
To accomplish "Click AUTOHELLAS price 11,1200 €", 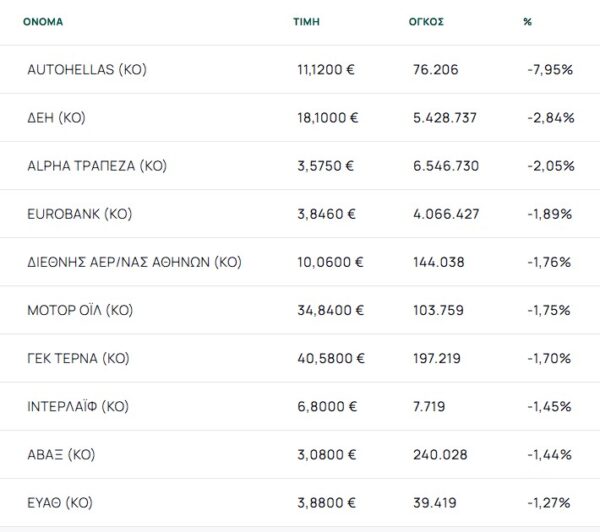I will point(327,70).
